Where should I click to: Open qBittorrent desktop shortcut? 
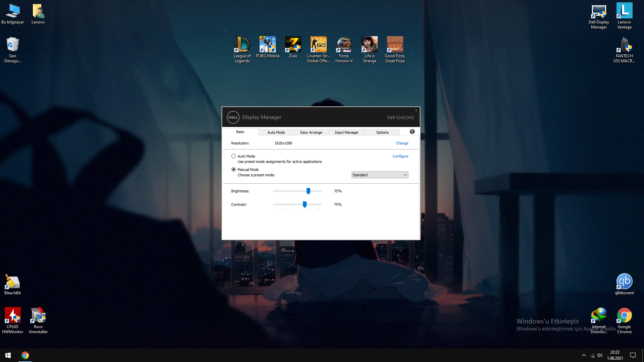(x=624, y=282)
